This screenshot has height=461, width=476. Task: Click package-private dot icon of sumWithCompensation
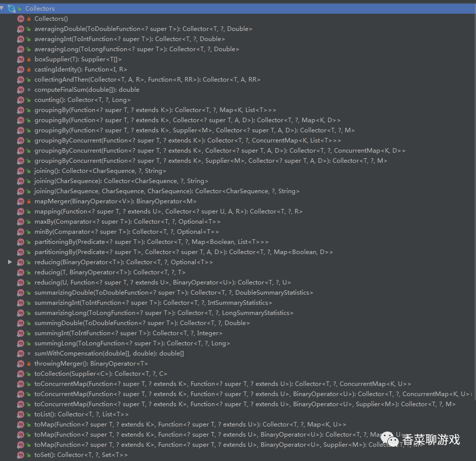29,353
